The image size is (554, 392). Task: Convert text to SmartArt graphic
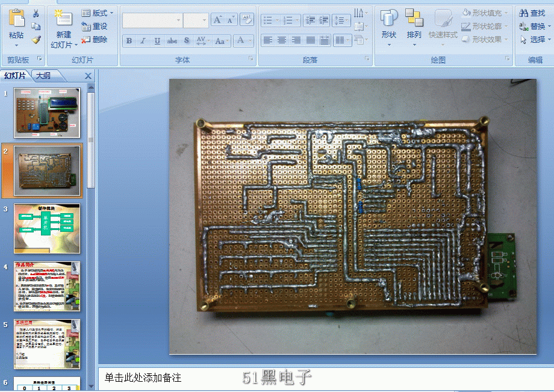point(360,40)
